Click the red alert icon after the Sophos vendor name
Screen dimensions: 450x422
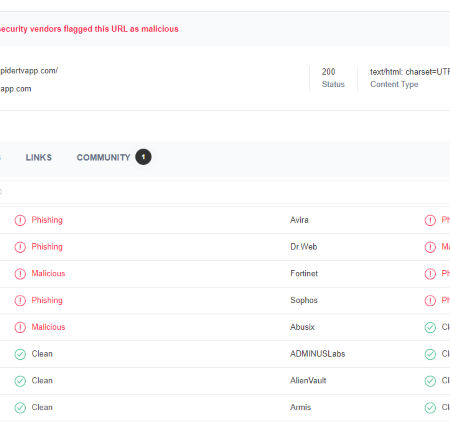pyautogui.click(x=430, y=300)
